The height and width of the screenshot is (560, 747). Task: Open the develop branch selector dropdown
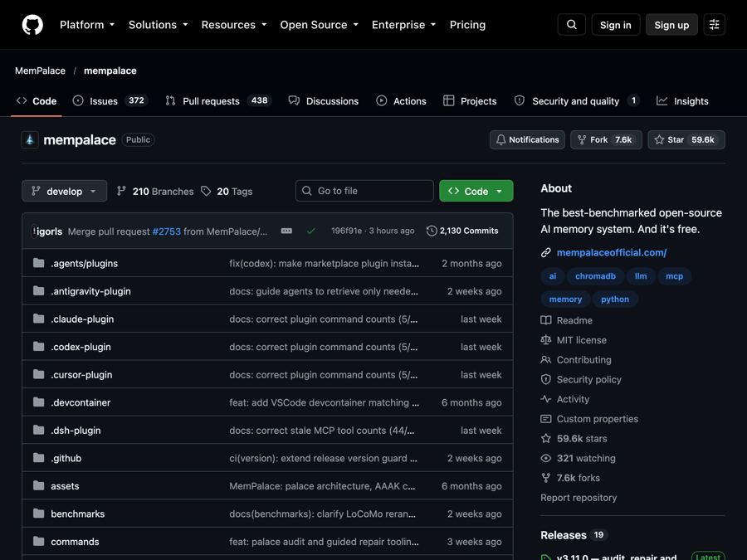(64, 191)
